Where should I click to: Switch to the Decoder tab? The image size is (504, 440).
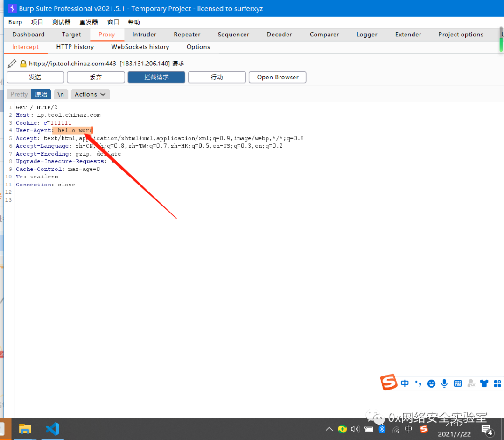(x=280, y=35)
